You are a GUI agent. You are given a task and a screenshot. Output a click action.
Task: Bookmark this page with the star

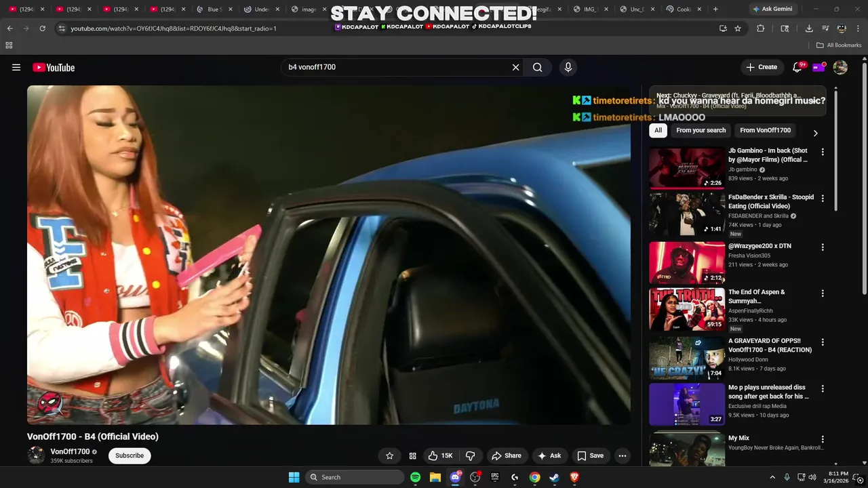(738, 28)
